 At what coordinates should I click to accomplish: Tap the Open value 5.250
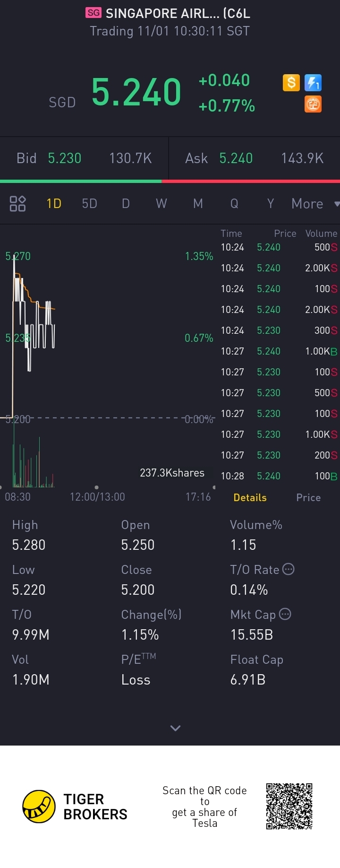click(138, 545)
